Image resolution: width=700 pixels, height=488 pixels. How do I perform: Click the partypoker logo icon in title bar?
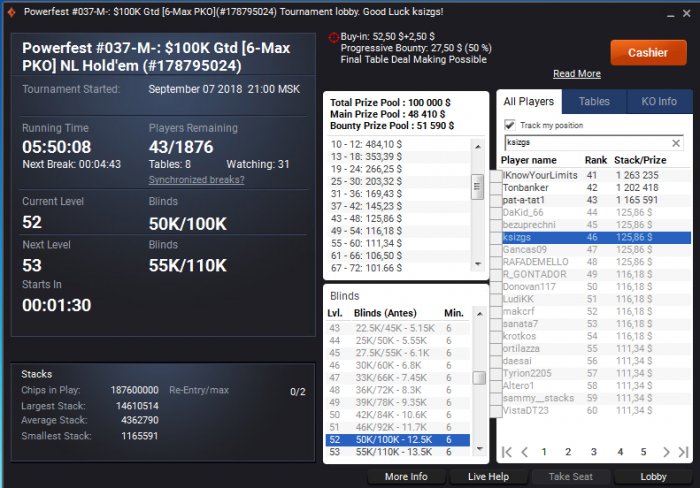coord(12,12)
